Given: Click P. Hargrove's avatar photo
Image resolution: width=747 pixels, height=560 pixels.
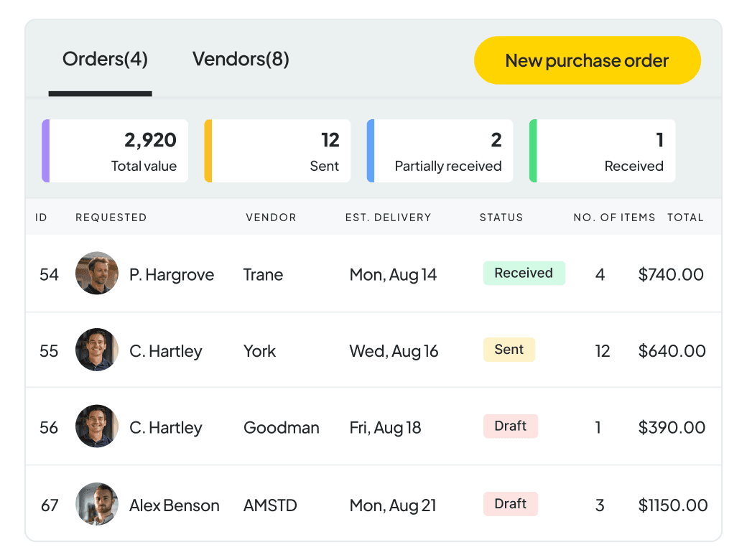Looking at the screenshot, I should [x=97, y=274].
